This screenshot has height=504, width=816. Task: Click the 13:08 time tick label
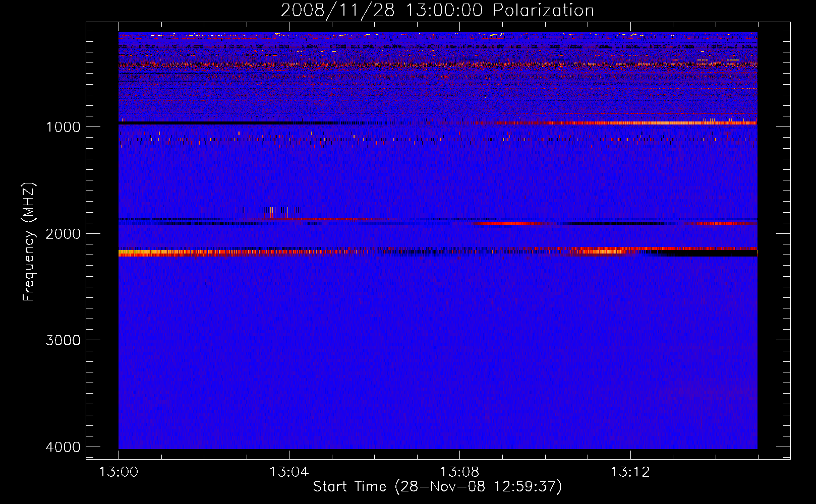click(459, 472)
